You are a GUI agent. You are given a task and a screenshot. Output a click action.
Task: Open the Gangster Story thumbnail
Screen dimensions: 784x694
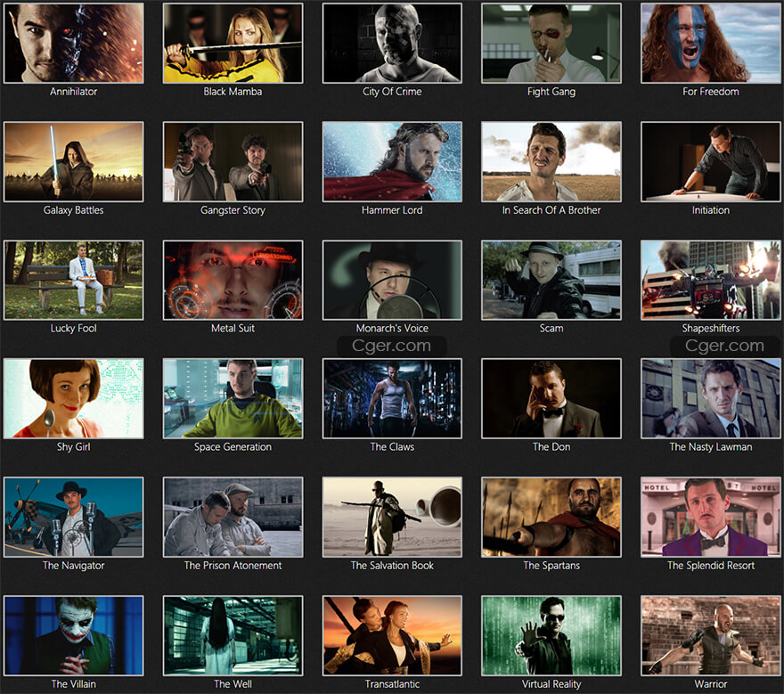[233, 161]
